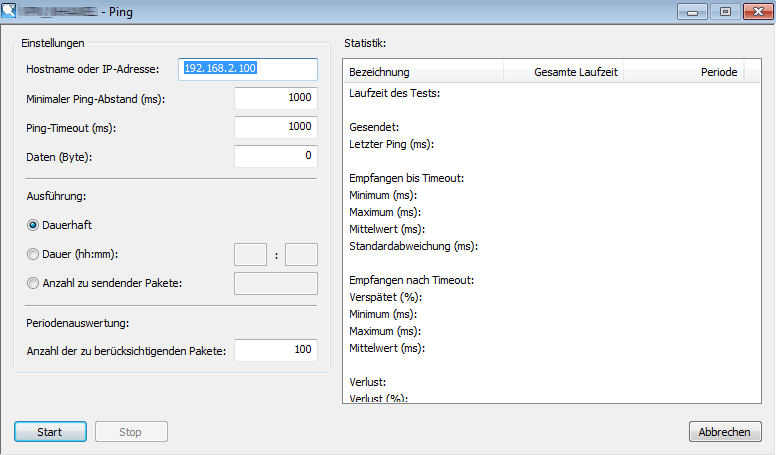Choose the Dauer (hh:mm) radio option
The image size is (776, 455).
(33, 255)
